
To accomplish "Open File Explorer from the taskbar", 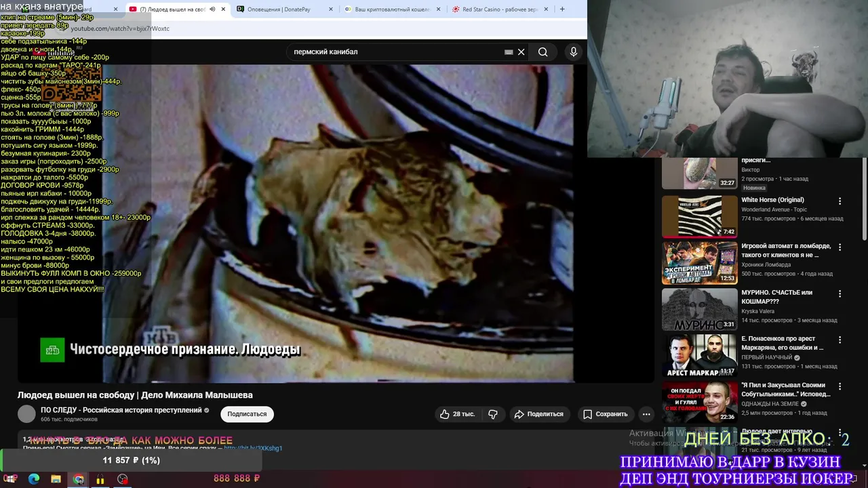I will point(56,479).
